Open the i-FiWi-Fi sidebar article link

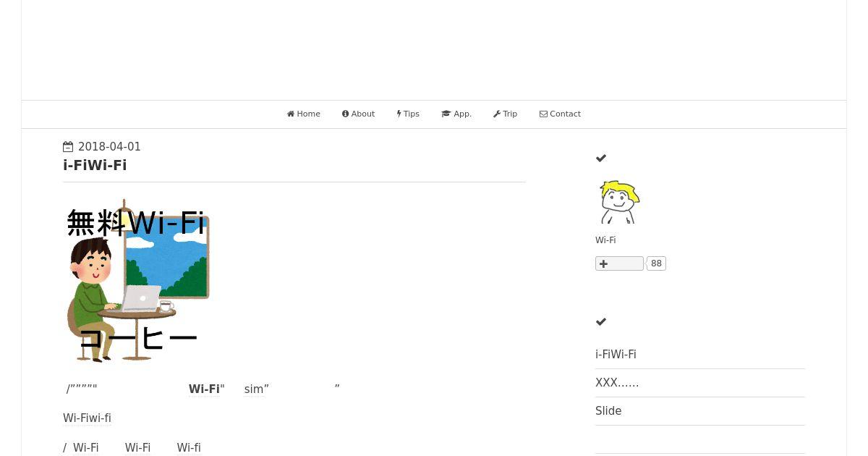(616, 355)
